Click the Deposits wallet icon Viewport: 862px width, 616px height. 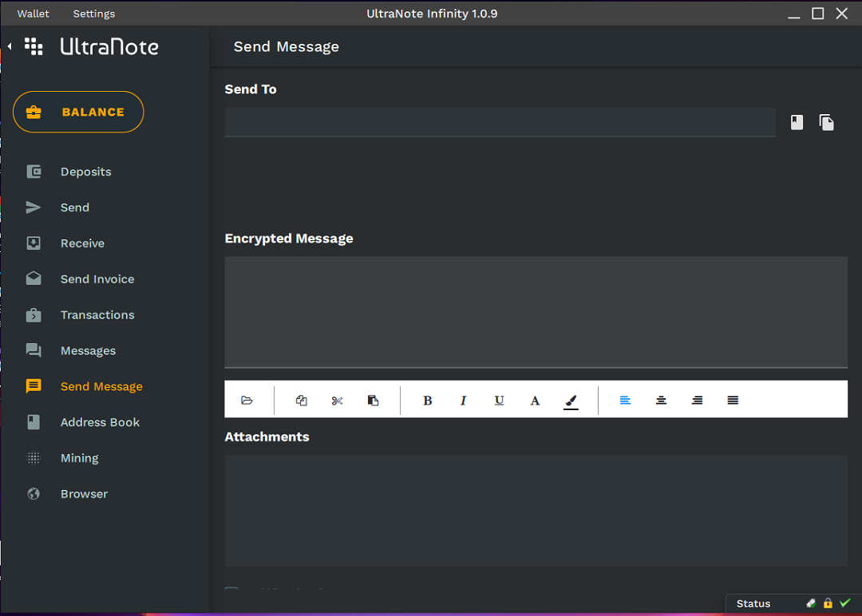[x=34, y=172]
